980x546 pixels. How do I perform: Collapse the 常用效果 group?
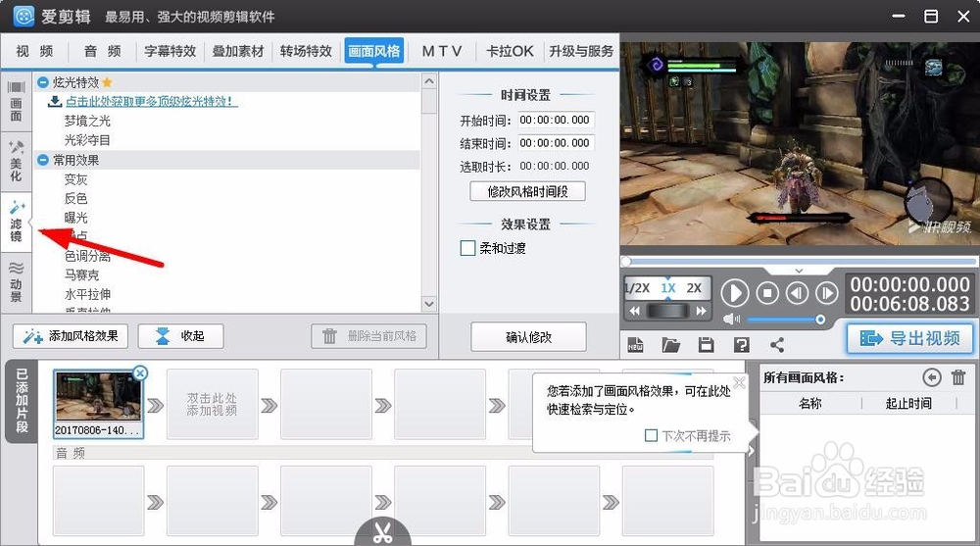(x=42, y=160)
